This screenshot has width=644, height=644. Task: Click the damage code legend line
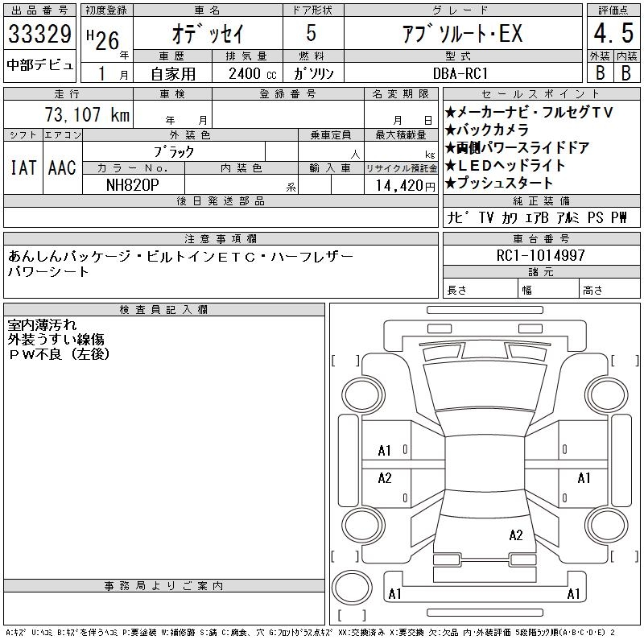point(310,633)
